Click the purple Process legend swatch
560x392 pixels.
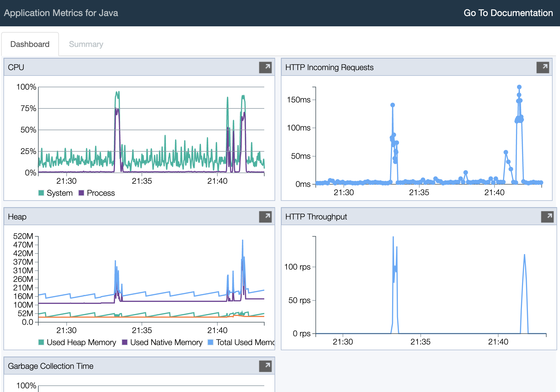tap(81, 193)
